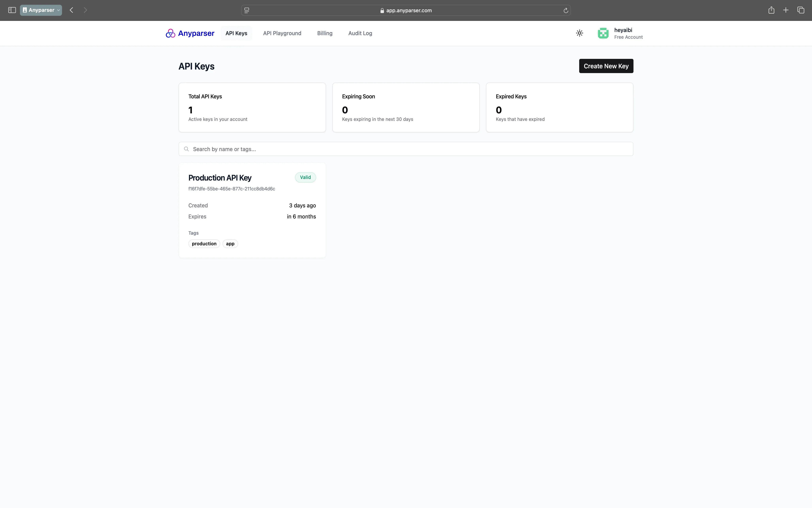This screenshot has height=508, width=812.
Task: Click the Valid status badge
Action: point(305,177)
